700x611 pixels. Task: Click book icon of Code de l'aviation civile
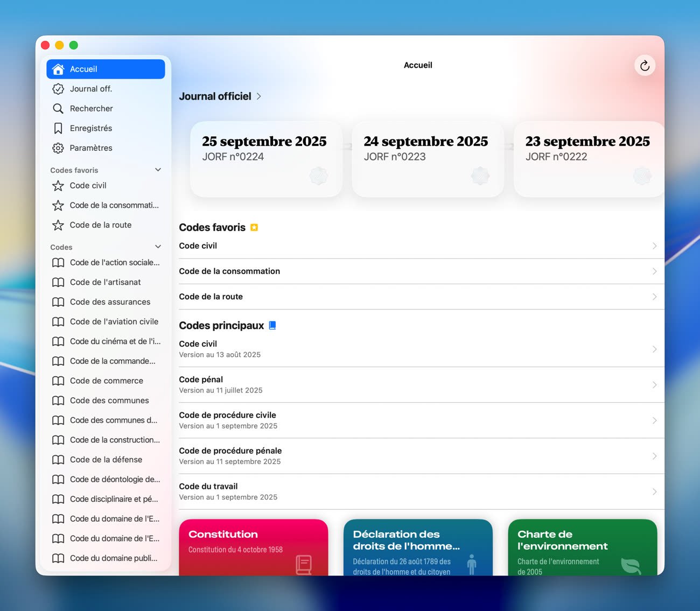coord(58,322)
